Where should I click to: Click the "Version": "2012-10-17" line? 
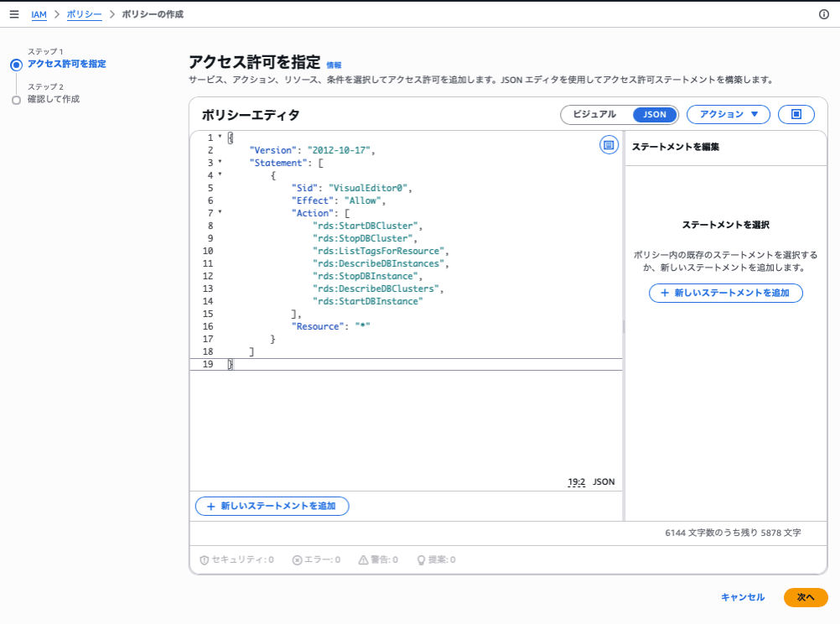click(313, 150)
